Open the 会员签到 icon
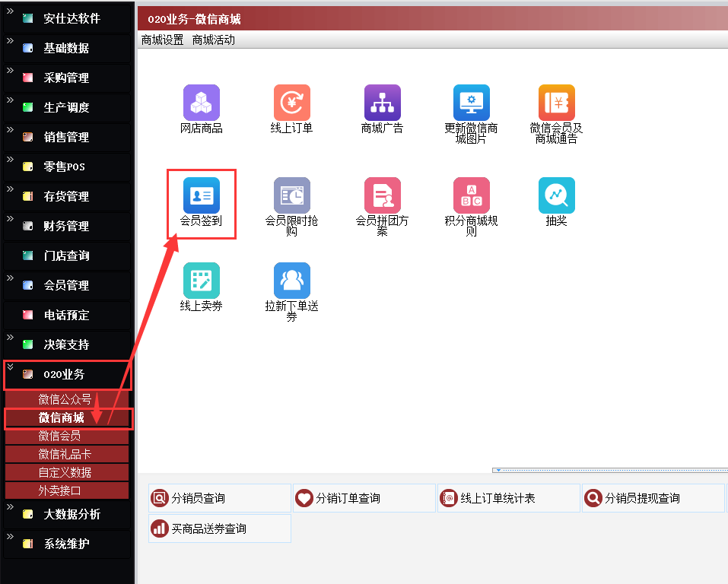The height and width of the screenshot is (584, 728). (202, 195)
